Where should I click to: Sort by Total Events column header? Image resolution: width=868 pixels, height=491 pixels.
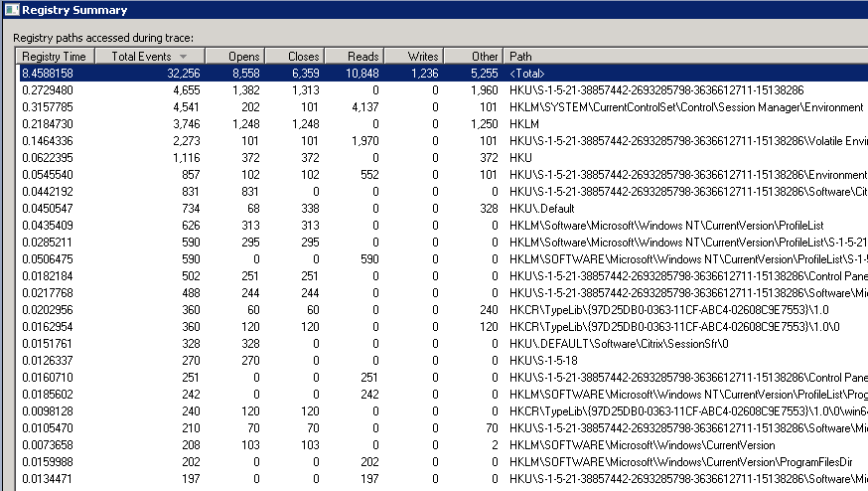[x=141, y=57]
